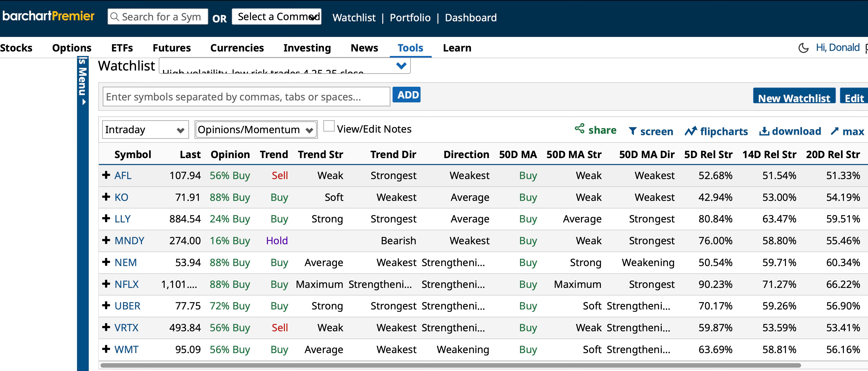Open the ETFs menu
868x371 pixels.
click(122, 48)
